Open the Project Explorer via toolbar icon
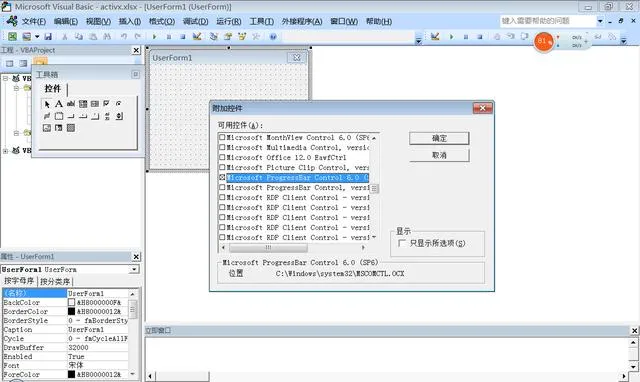The height and width of the screenshot is (382, 640). [x=213, y=36]
